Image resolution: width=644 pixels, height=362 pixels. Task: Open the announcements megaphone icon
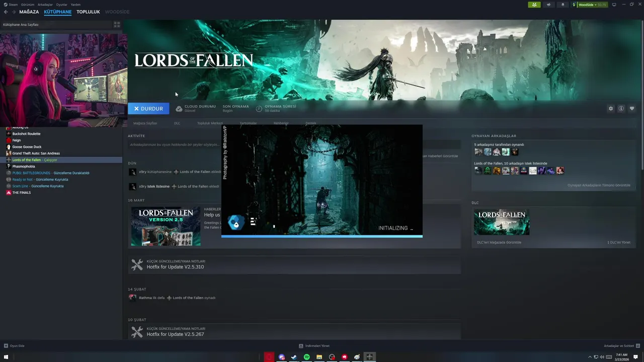[548, 5]
